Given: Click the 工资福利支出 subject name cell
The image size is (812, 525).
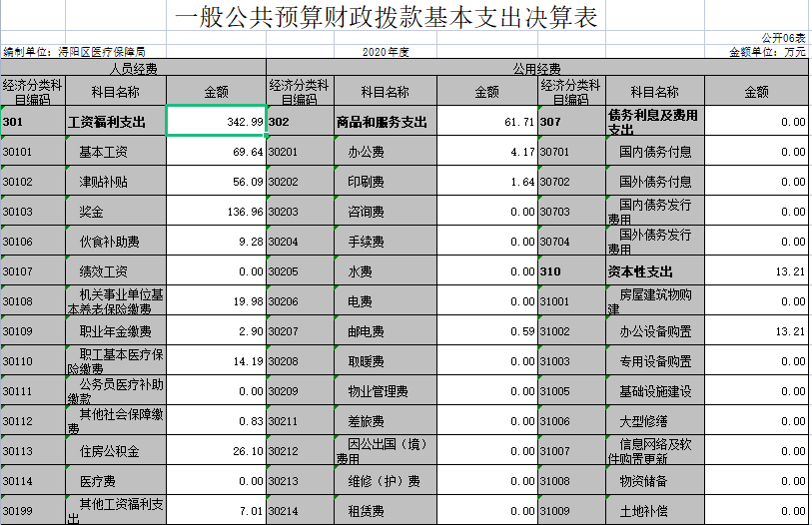Looking at the screenshot, I should (x=116, y=122).
